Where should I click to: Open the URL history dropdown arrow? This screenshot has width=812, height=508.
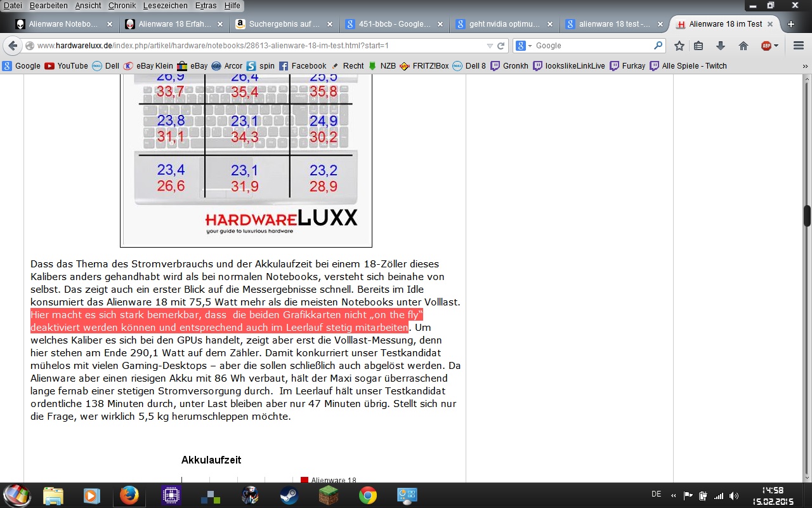click(x=490, y=46)
